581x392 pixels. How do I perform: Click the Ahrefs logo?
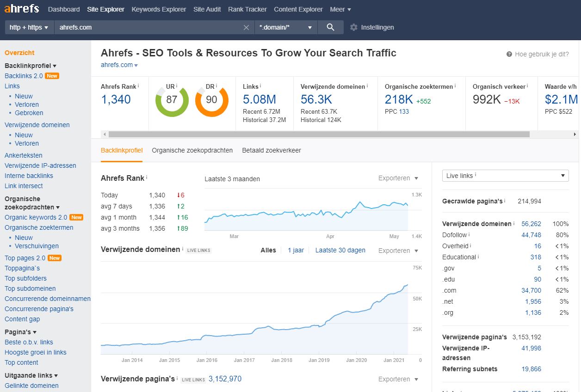(x=22, y=9)
